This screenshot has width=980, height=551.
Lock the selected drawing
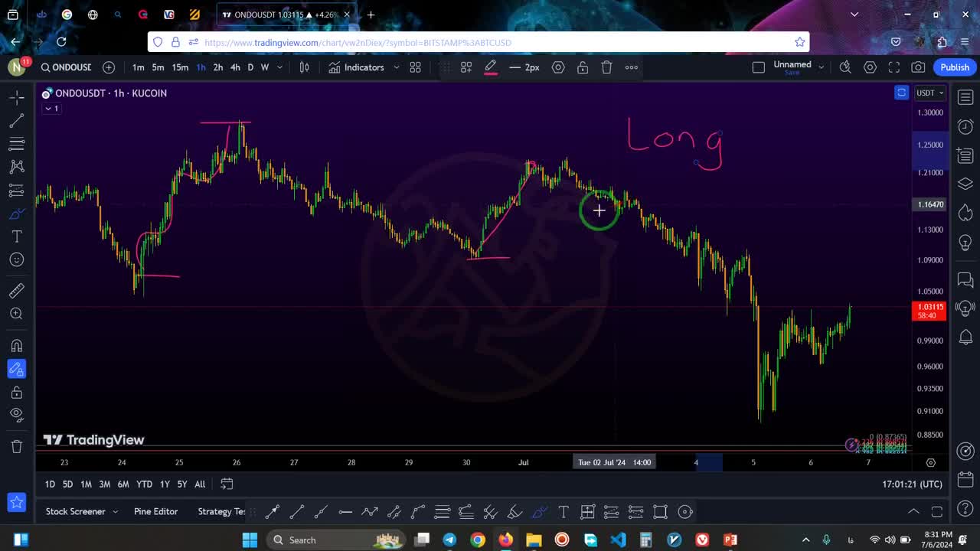pyautogui.click(x=583, y=67)
